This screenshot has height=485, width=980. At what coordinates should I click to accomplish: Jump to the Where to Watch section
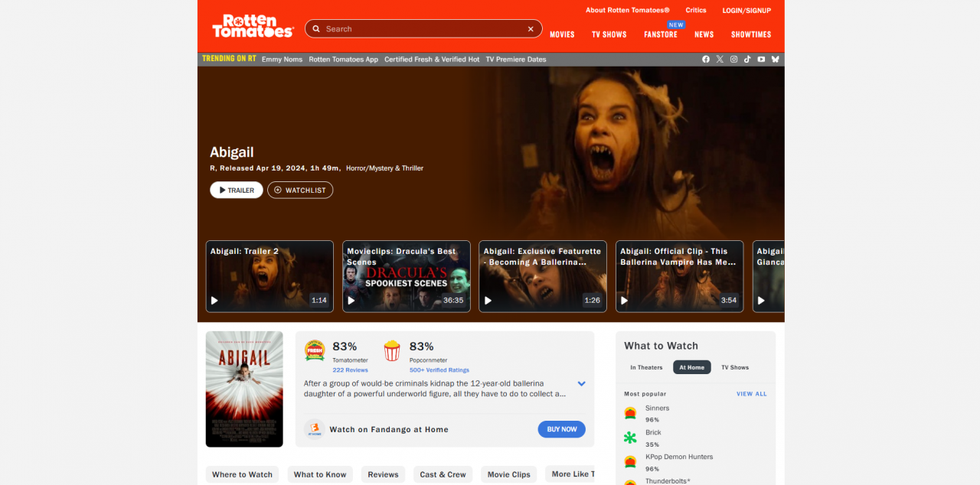242,474
